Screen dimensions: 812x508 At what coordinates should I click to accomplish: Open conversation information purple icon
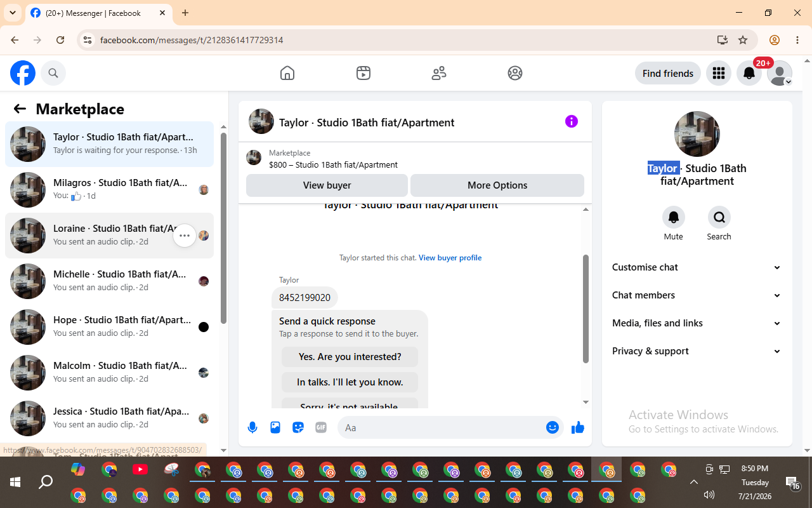(572, 121)
